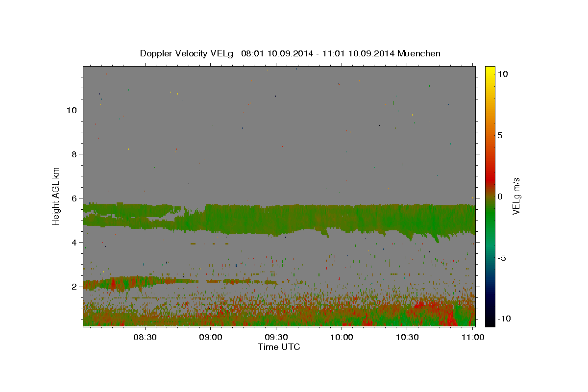Click colorbar value -5

pos(502,258)
